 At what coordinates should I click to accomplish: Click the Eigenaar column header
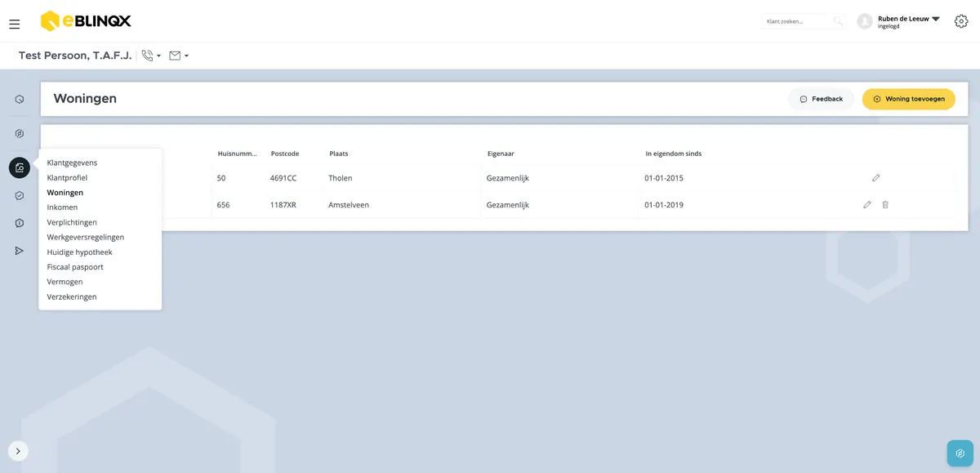tap(501, 154)
